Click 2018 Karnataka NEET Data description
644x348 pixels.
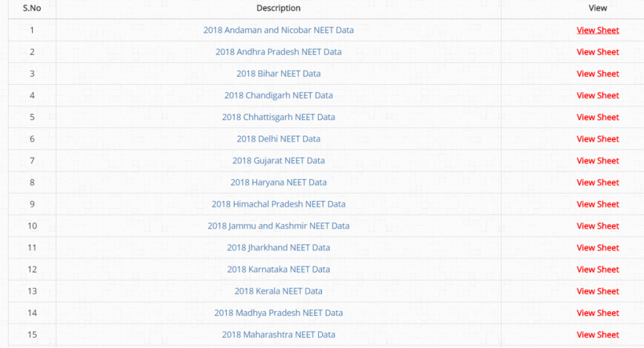point(279,269)
